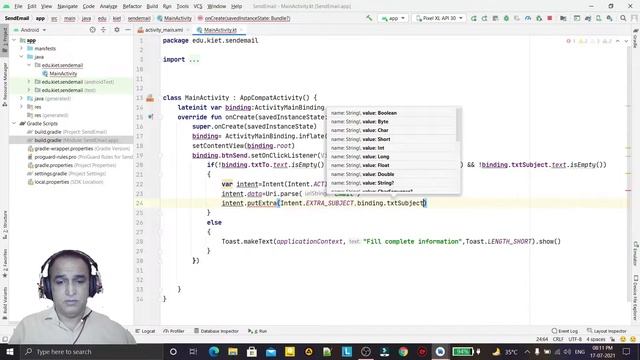Open the app run configuration dropdown
Screen dimensions: 640x360
[393, 18]
